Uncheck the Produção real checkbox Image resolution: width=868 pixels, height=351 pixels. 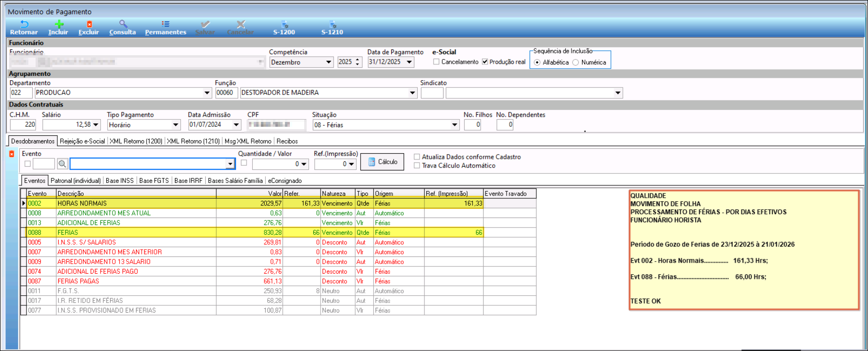(x=485, y=62)
